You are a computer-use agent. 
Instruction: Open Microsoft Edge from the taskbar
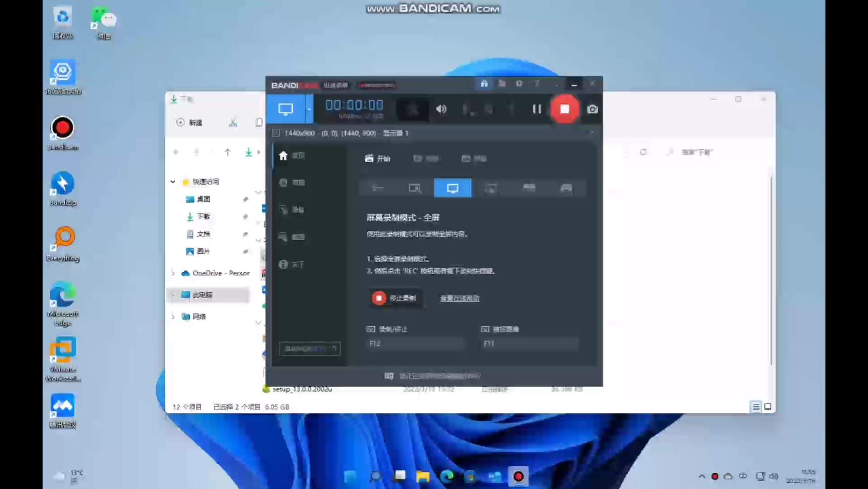pyautogui.click(x=447, y=476)
